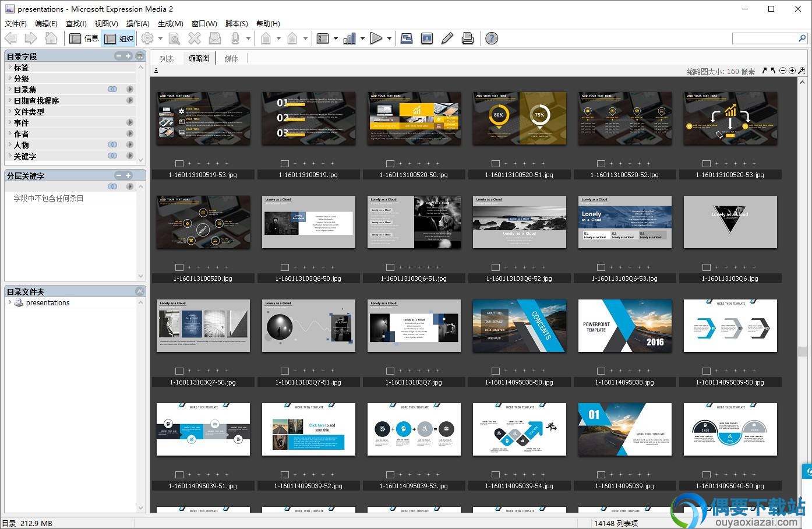The image size is (812, 529).
Task: Open the 查找(I) menu
Action: 76,23
